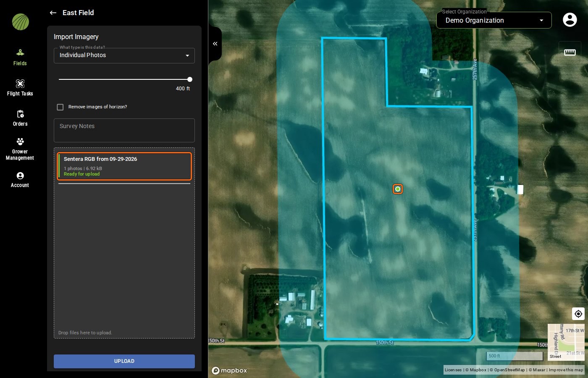Open the Licenses link
This screenshot has width=588, height=378.
click(x=453, y=370)
